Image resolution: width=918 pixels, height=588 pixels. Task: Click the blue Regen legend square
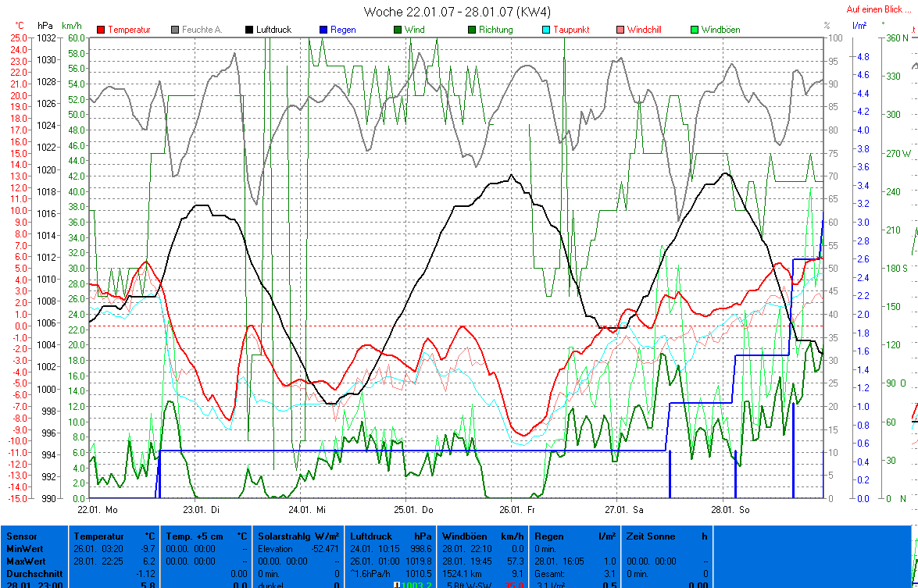coord(324,30)
